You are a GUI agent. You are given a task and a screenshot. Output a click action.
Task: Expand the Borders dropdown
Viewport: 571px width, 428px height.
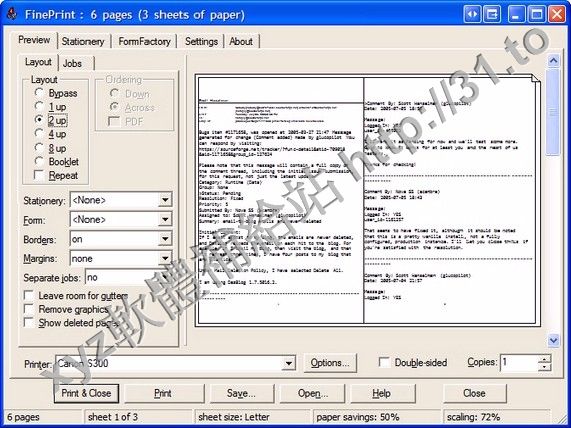(165, 239)
